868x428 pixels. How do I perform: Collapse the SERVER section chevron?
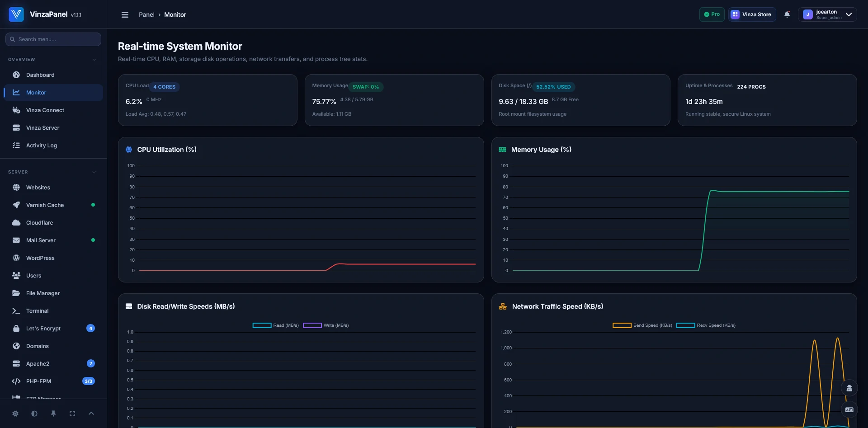point(94,172)
